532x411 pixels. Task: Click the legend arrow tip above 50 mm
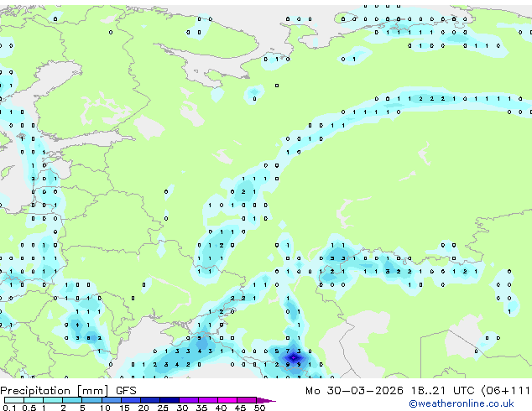(x=266, y=401)
